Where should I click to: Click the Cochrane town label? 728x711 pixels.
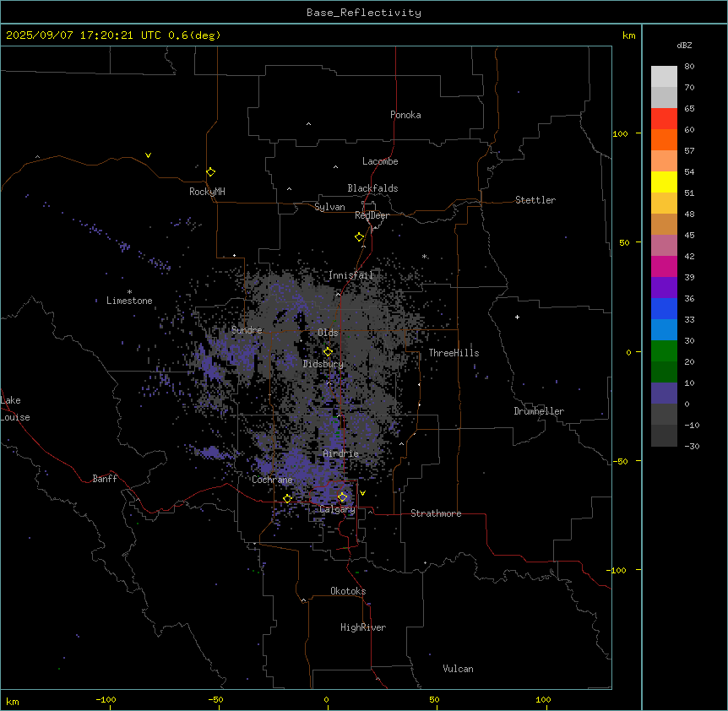pos(272,480)
